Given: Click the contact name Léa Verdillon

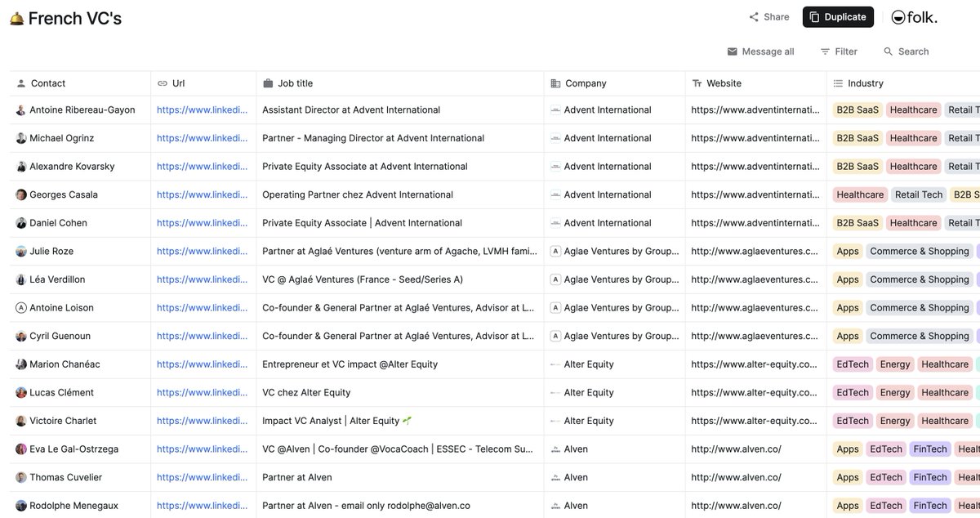Looking at the screenshot, I should 57,279.
